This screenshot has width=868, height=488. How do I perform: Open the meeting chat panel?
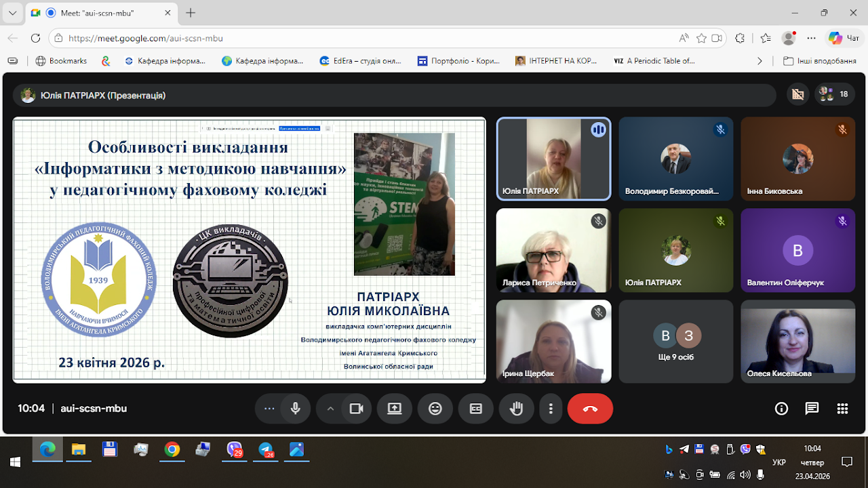(812, 409)
